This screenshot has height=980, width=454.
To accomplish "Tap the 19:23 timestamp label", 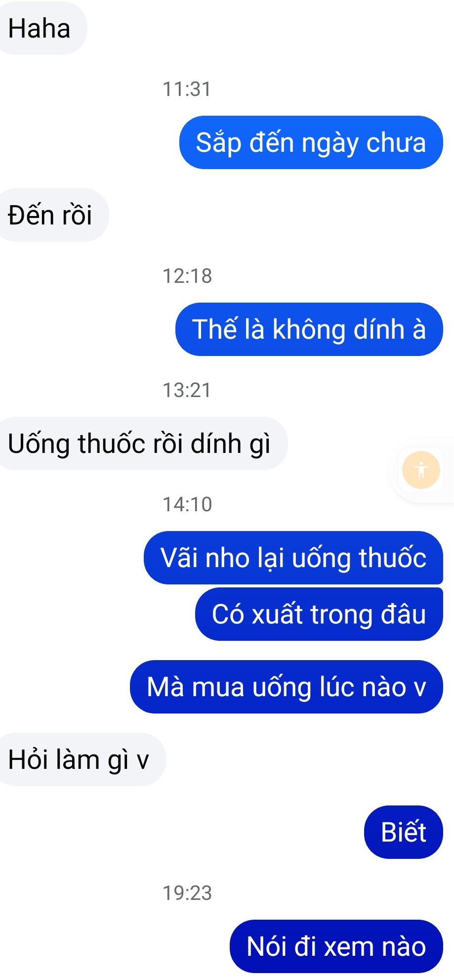I will tap(187, 893).
